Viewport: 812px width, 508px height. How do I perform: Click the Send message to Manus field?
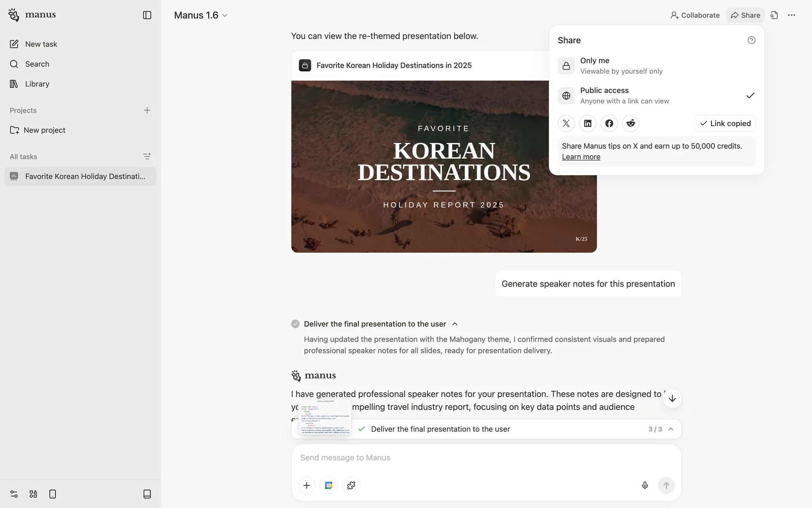[465, 458]
